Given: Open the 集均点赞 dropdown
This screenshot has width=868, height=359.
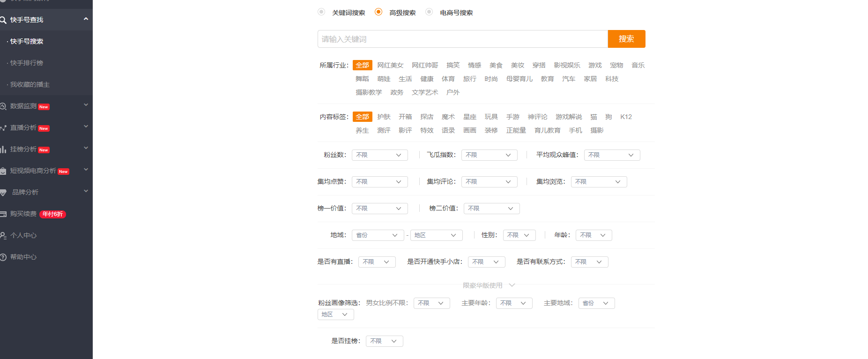Looking at the screenshot, I should (380, 182).
